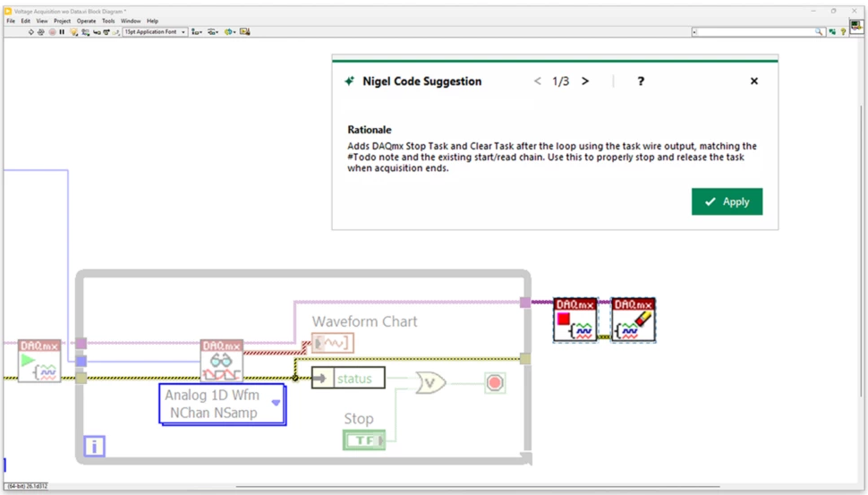Screen dimensions: 868x495
Task: Open the Tools menu
Action: tap(108, 21)
